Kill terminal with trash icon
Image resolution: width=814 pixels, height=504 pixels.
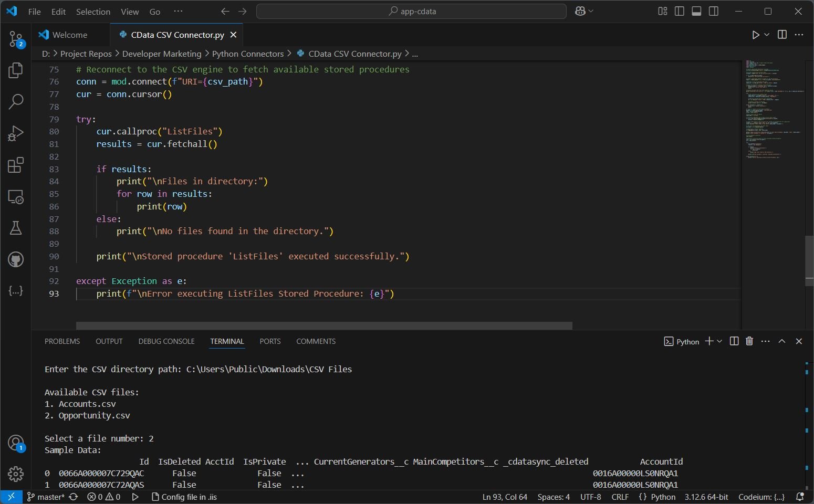749,341
